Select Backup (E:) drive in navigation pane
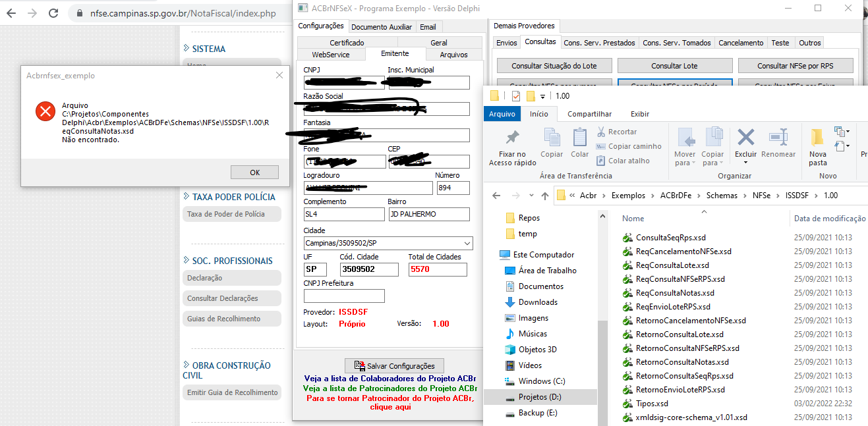Viewport: 868px width, 426px height. click(538, 413)
